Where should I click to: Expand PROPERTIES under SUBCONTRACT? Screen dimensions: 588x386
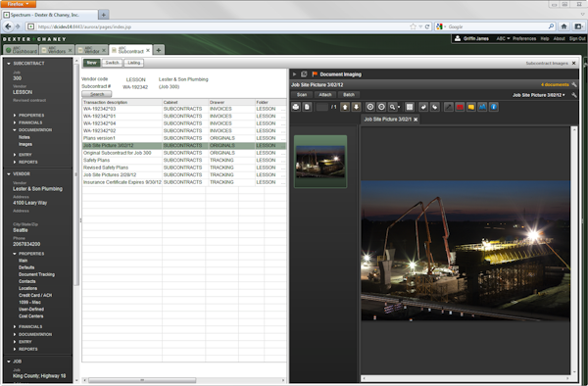click(x=15, y=115)
